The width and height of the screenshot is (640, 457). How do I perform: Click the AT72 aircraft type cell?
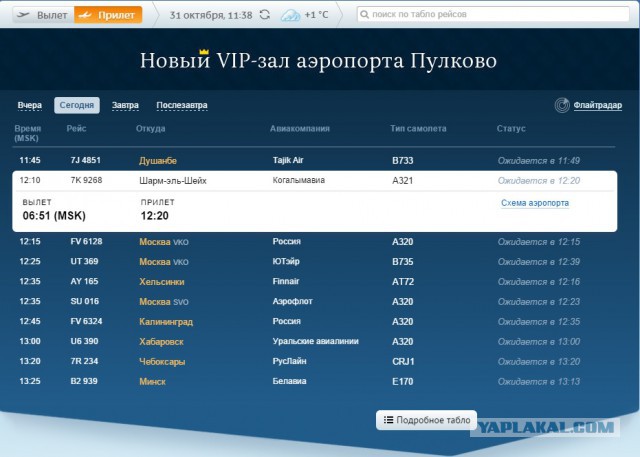(403, 282)
